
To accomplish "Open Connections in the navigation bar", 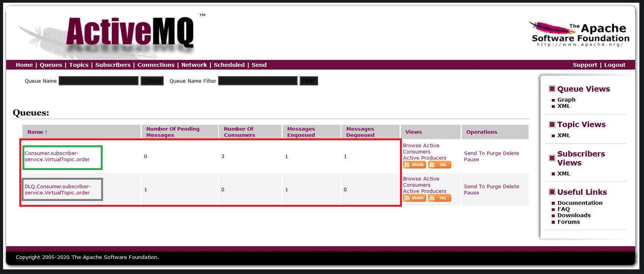I will click(x=156, y=65).
